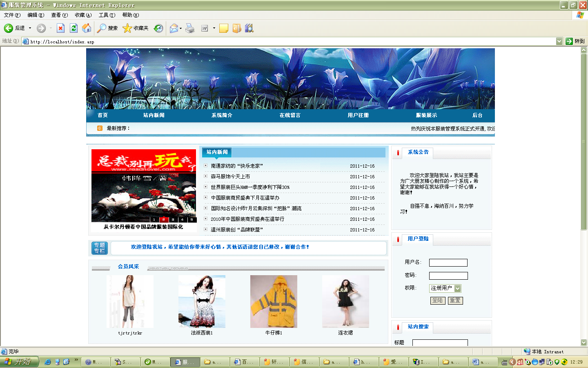Click the 用户名 username input field

pyautogui.click(x=448, y=263)
